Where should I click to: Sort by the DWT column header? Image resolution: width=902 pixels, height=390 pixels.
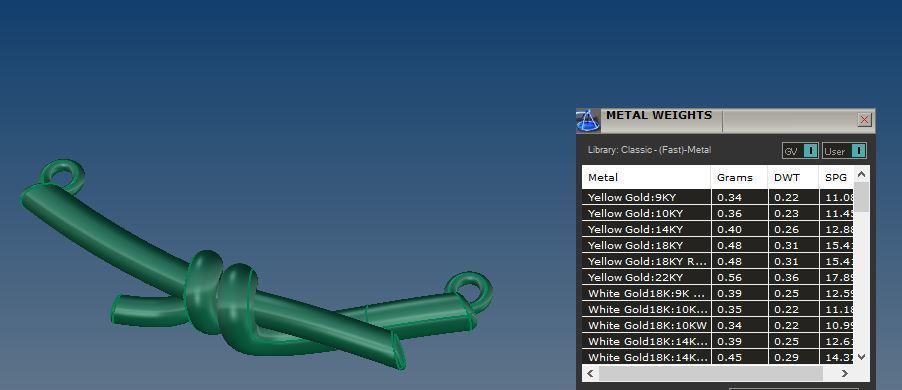(x=793, y=177)
